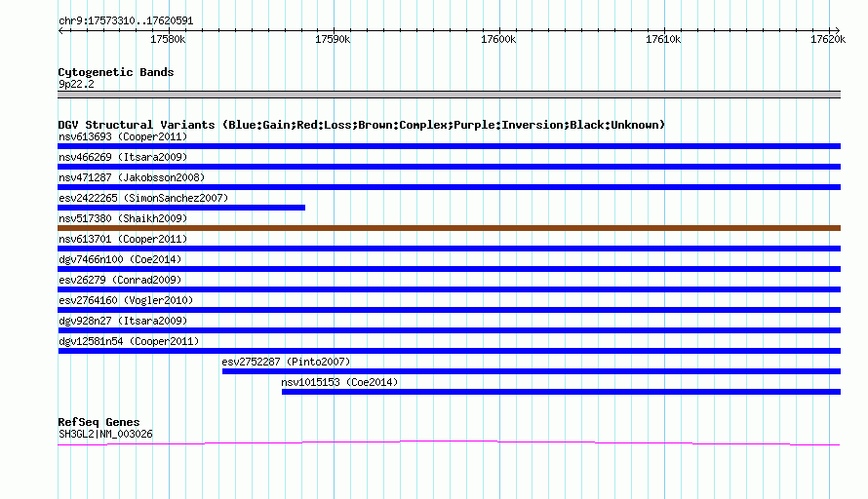
Task: Open the DGV Structural Variants track heading
Action: pyautogui.click(x=361, y=125)
